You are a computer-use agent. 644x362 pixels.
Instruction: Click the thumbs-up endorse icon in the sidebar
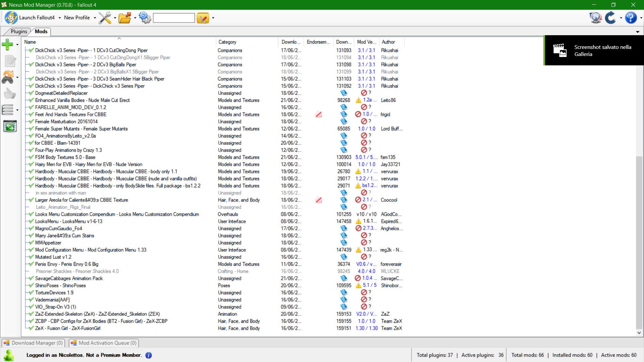10,94
